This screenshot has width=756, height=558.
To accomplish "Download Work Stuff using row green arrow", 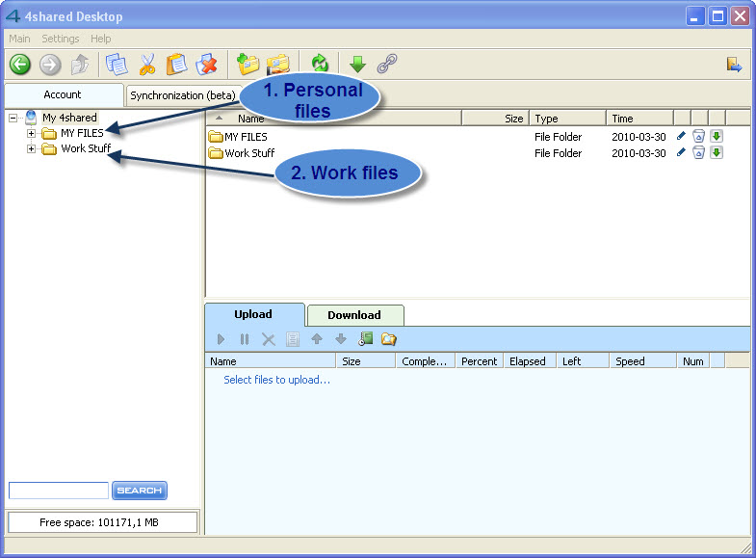I will coord(717,152).
